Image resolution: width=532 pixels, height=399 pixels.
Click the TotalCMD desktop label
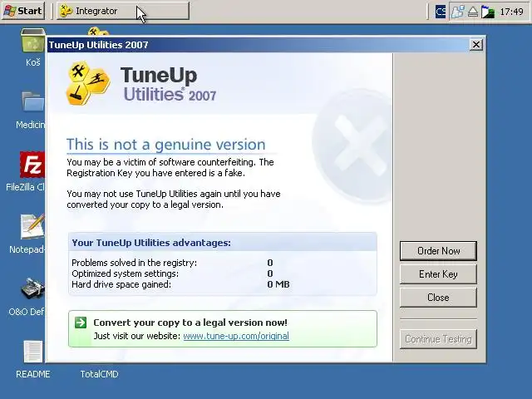point(99,374)
